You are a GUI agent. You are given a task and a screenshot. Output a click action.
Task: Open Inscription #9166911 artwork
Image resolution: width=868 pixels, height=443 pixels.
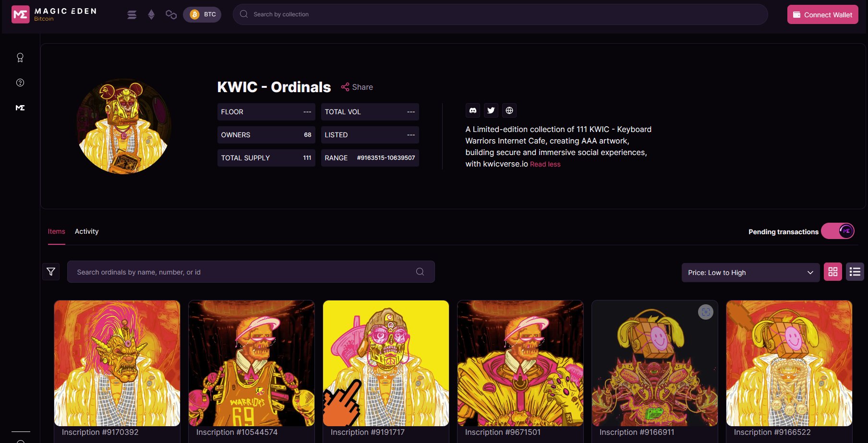pyautogui.click(x=655, y=363)
